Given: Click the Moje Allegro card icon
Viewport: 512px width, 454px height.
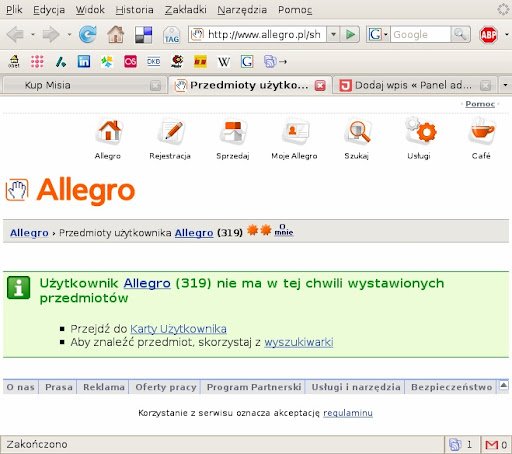Looking at the screenshot, I should tap(295, 132).
